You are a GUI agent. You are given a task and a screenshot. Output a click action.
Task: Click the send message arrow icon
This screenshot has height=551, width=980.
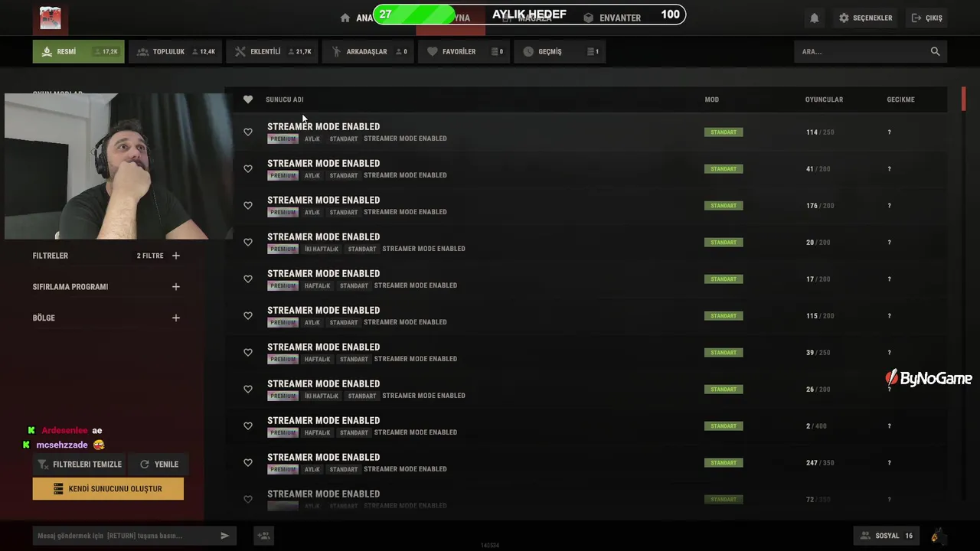(x=224, y=536)
